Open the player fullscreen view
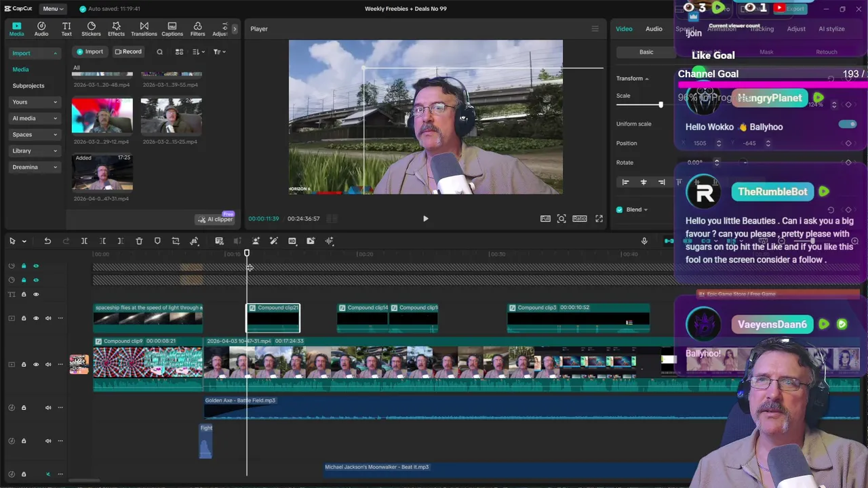This screenshot has height=488, width=868. tap(599, 218)
